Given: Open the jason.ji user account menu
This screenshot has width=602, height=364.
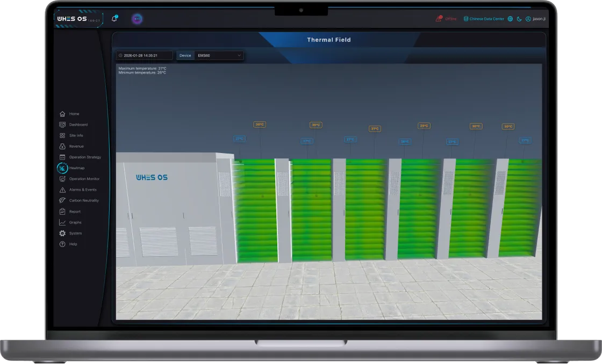Looking at the screenshot, I should tap(535, 19).
